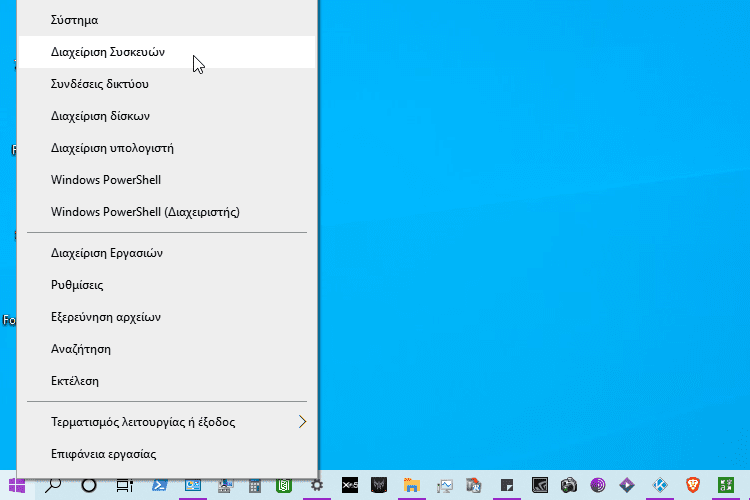
Task: Launch Windows PowerShell (Διαχειριστής)
Action: (x=167, y=212)
